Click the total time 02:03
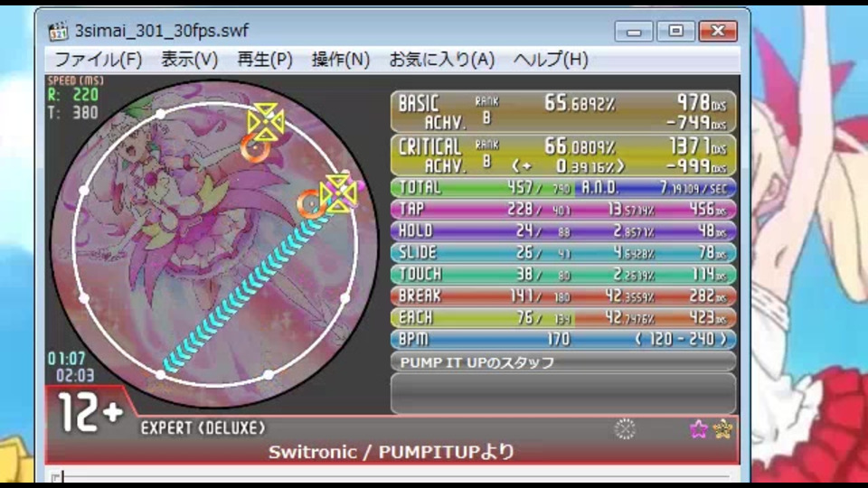 point(75,376)
